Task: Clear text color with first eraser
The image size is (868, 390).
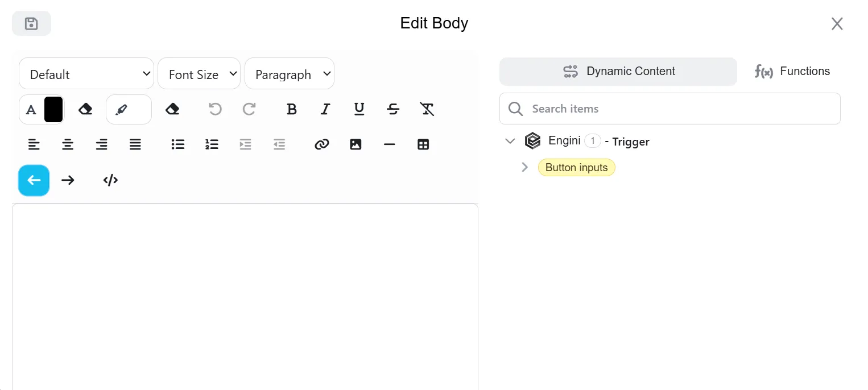Action: point(85,109)
